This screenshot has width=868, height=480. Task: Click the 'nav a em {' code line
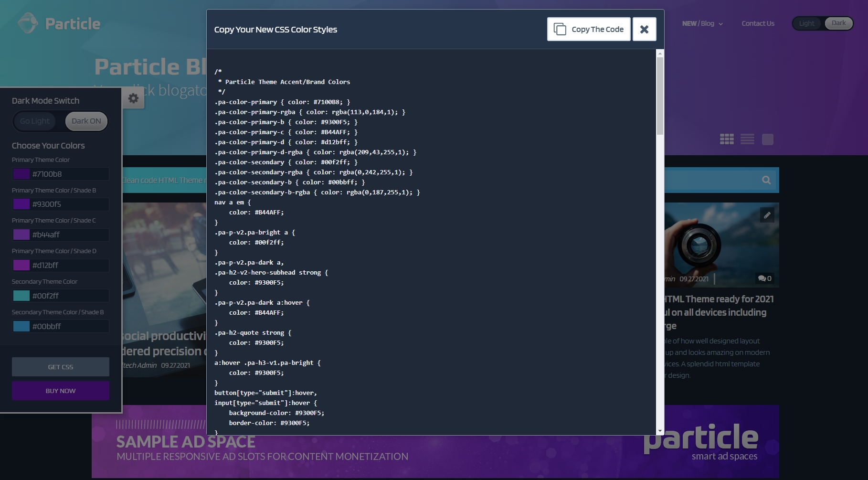pos(233,202)
